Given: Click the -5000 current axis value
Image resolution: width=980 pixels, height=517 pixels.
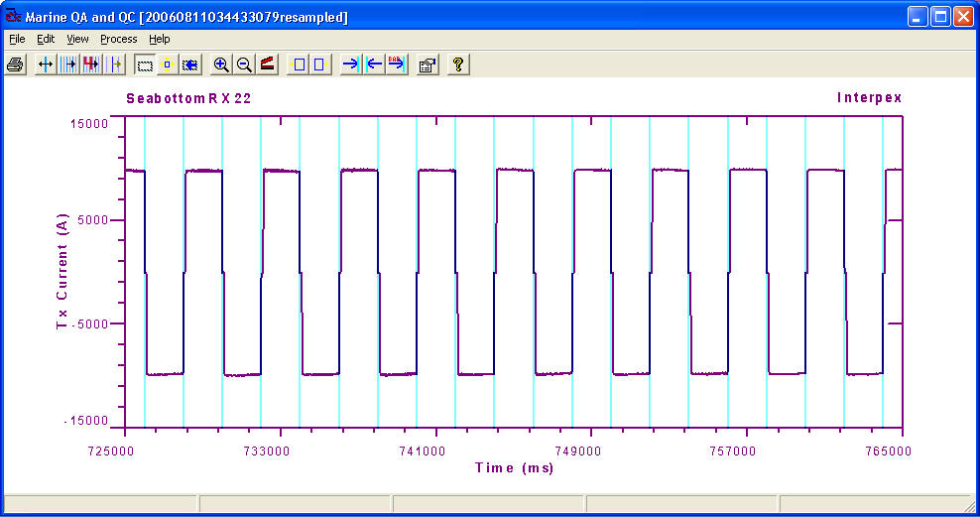Looking at the screenshot, I should (x=90, y=323).
